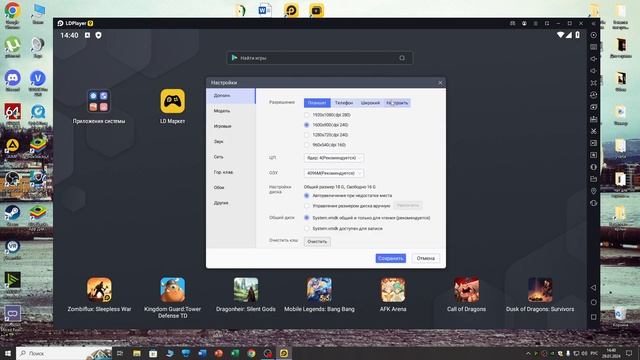This screenshot has width=640, height=360.
Task: Open LDPlayer from the Windows taskbar
Action: tap(284, 353)
